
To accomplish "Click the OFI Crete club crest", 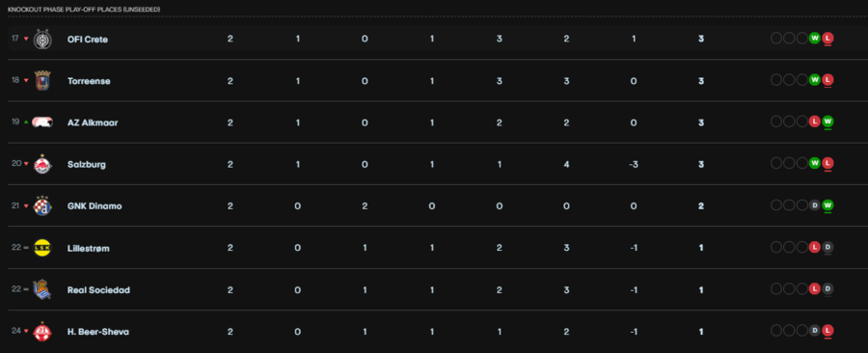I will pyautogui.click(x=42, y=40).
